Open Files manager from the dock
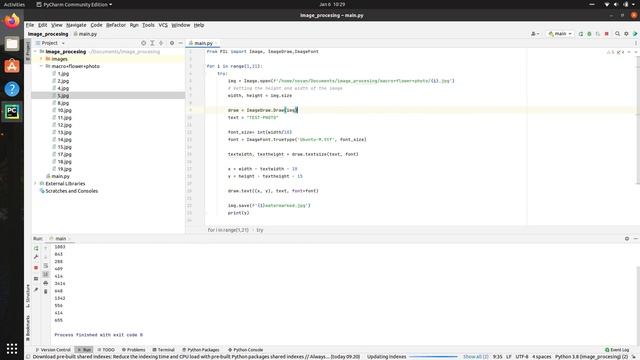 pos(12,44)
